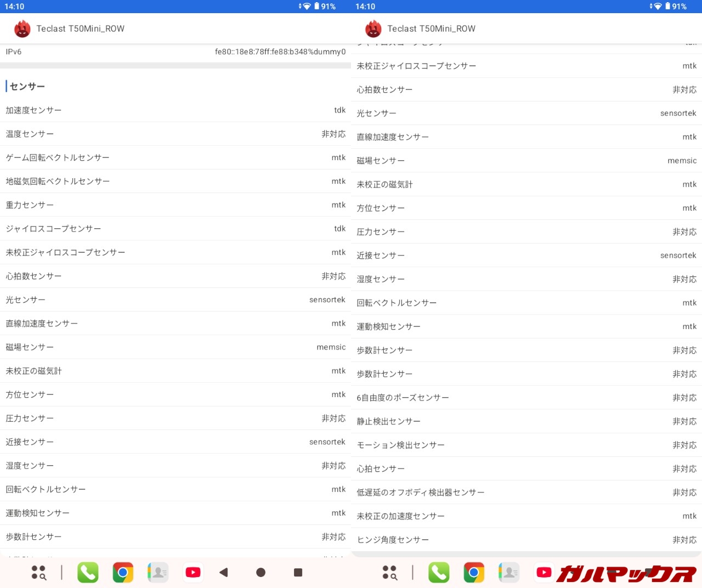The image size is (702, 588).
Task: Open the Contacts app in the left dock
Action: click(x=158, y=572)
